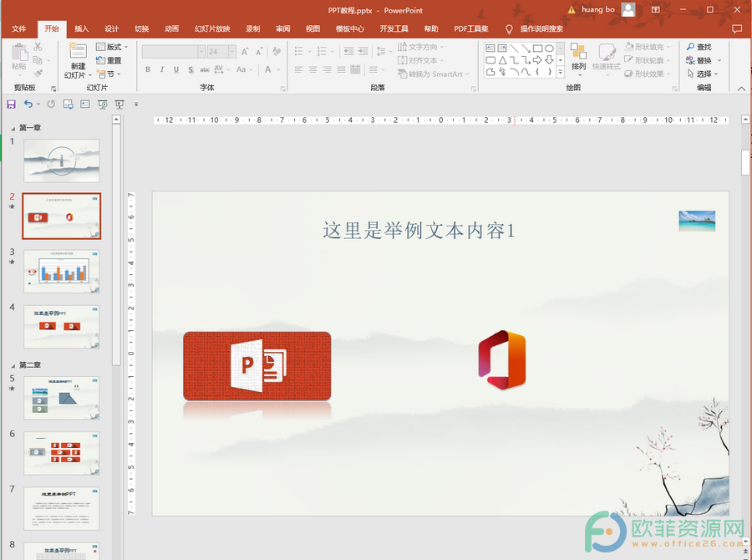
Task: Expand the shapes gallery more arrow
Action: (x=560, y=72)
